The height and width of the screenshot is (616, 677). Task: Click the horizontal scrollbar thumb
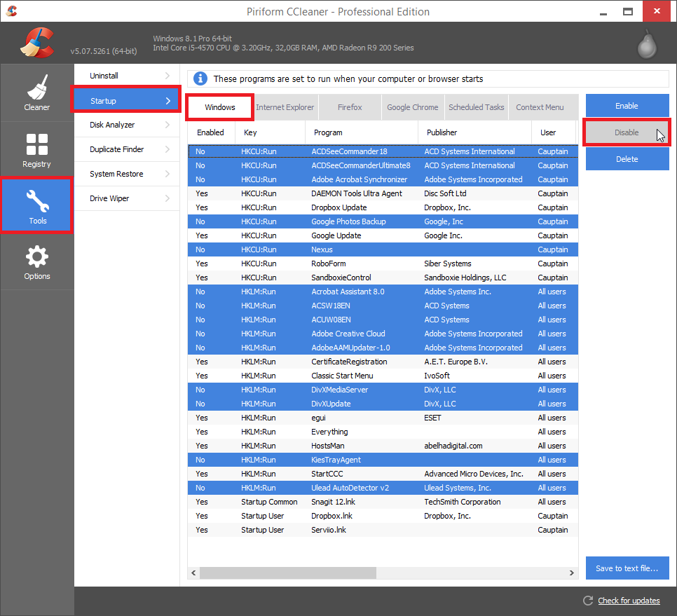[288, 573]
